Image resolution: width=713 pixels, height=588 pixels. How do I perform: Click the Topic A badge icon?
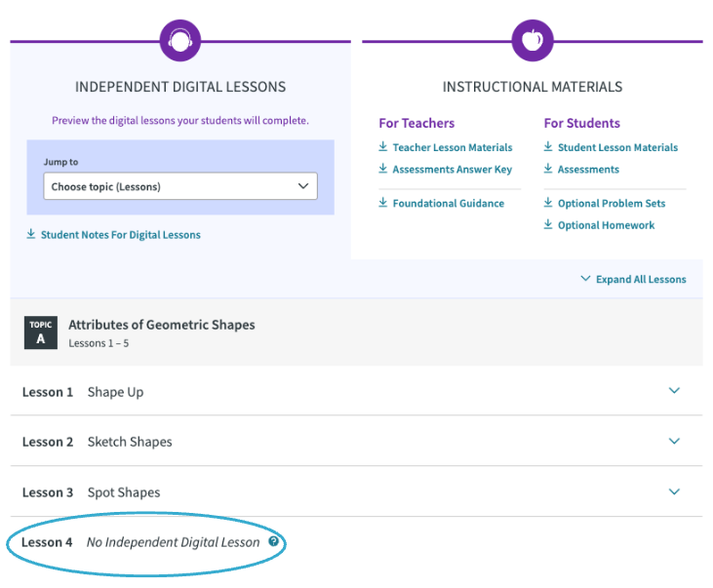[41, 333]
